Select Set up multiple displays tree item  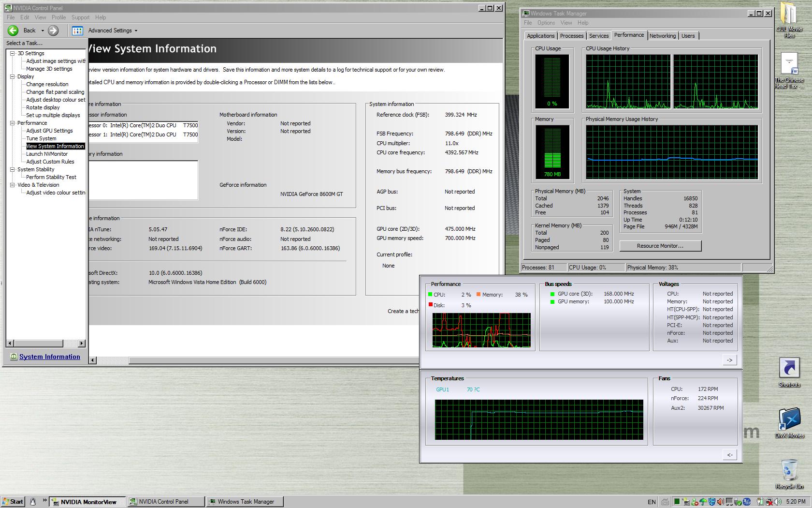tap(53, 115)
